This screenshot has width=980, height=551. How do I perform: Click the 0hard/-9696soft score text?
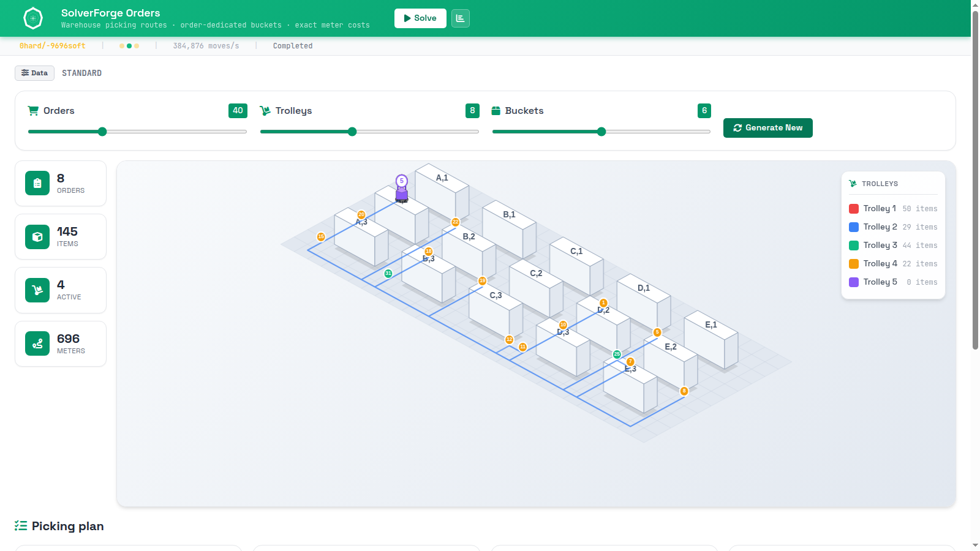(x=53, y=46)
